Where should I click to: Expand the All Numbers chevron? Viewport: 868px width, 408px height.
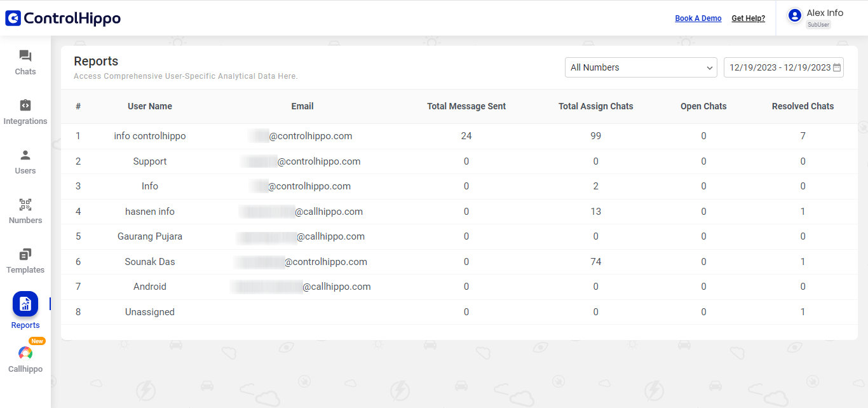click(x=709, y=67)
